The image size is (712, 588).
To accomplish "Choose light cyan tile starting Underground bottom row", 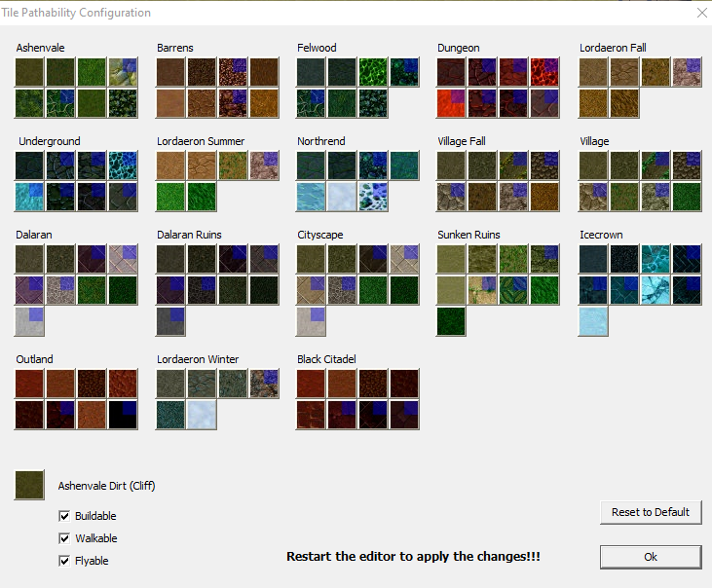I will [x=29, y=197].
